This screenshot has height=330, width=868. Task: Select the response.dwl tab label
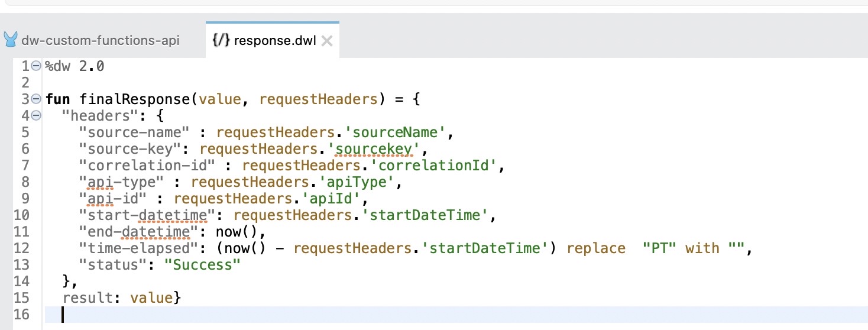click(275, 40)
